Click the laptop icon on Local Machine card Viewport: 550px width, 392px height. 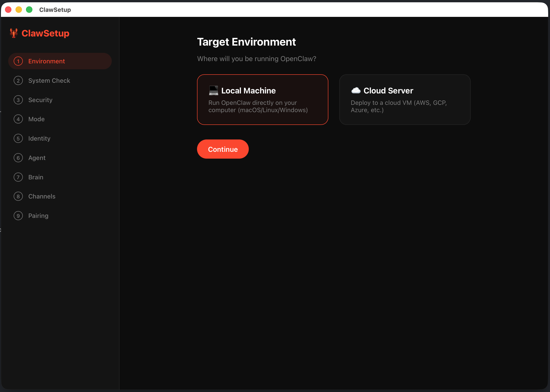click(x=213, y=90)
